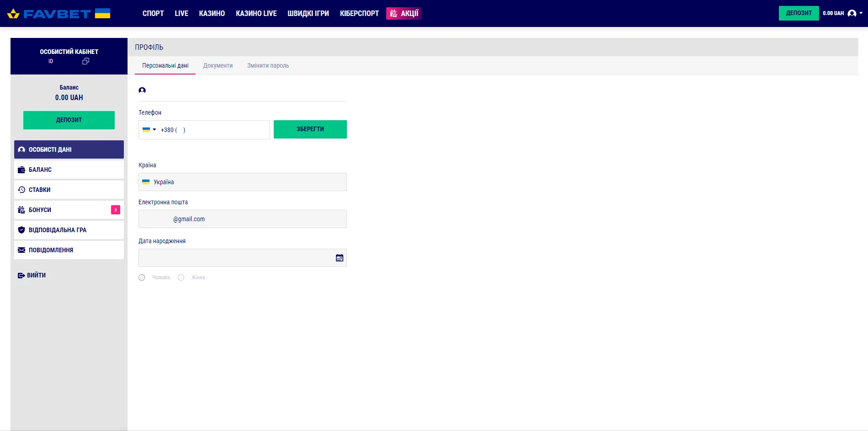The image size is (868, 431).
Task: Click the user avatar icon in the header
Action: coord(852,13)
